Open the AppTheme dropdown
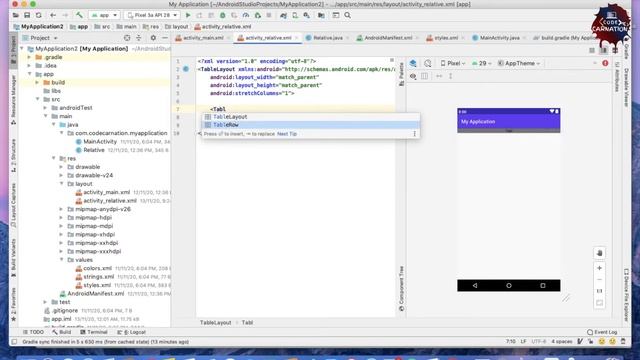Screen dimensions: 640x360 (519, 63)
